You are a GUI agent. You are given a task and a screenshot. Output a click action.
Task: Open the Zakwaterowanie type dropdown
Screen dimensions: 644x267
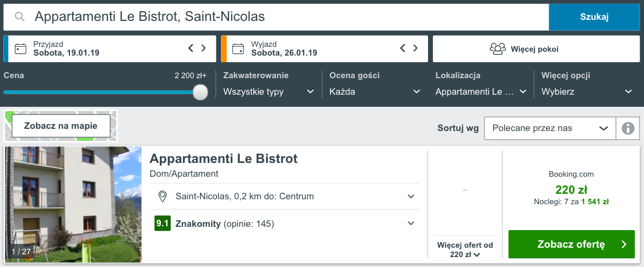(x=269, y=91)
